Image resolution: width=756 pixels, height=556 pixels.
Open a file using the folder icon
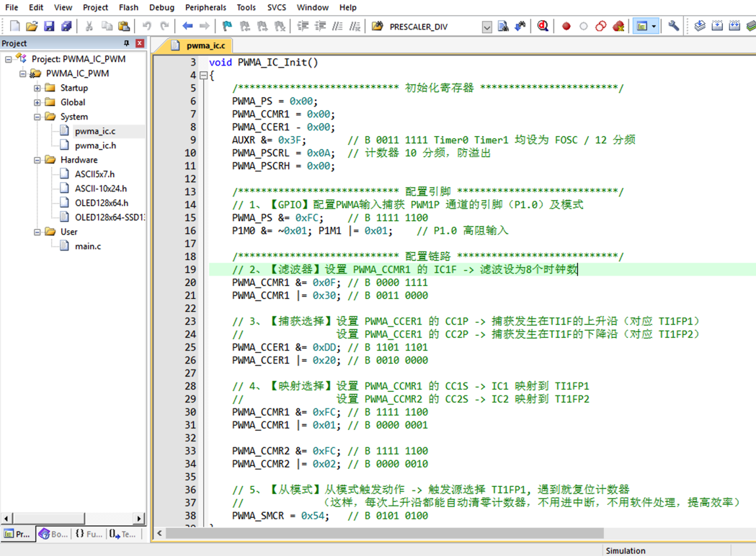(32, 26)
